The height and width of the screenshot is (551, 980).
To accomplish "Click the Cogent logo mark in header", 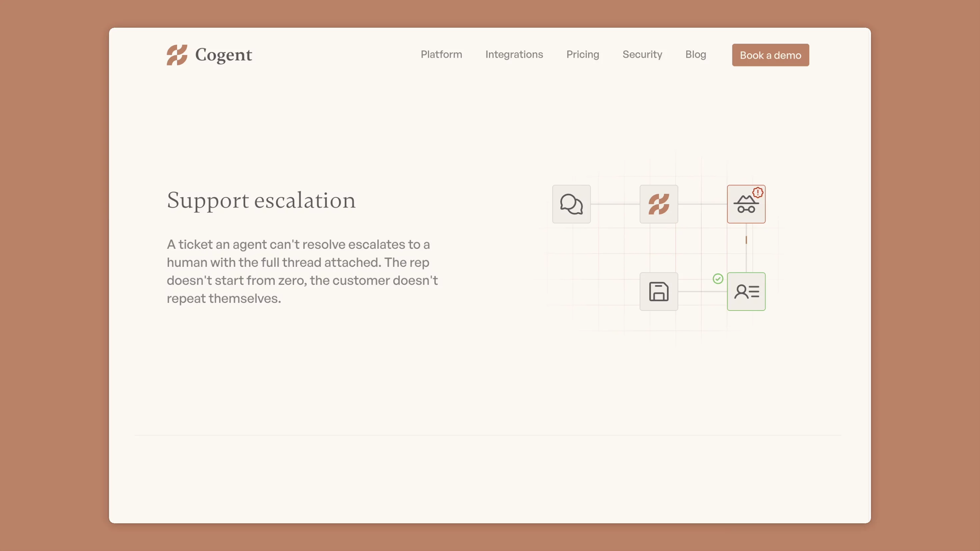I will point(177,55).
